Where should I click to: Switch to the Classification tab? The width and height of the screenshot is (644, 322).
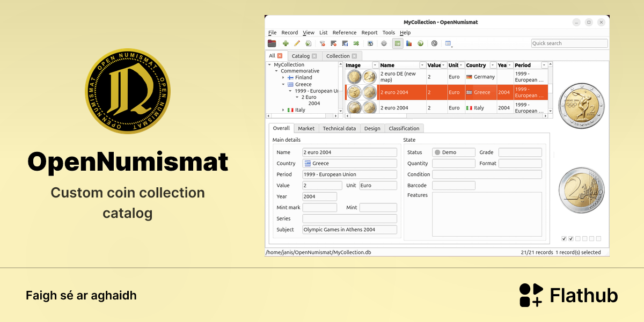point(404,128)
